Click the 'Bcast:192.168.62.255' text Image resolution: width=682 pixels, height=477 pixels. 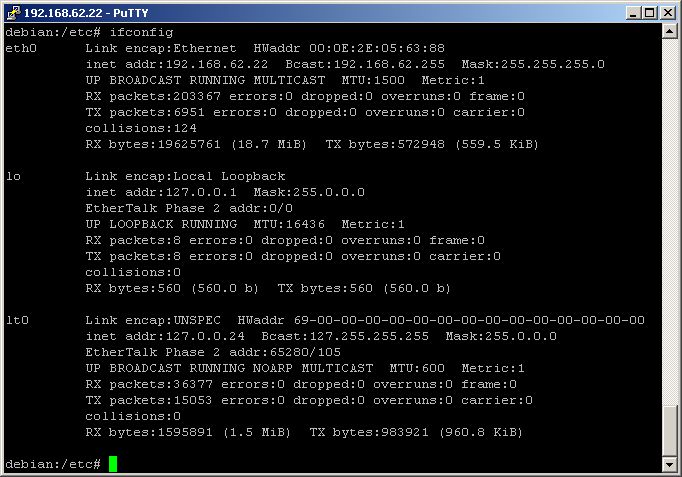coord(365,64)
